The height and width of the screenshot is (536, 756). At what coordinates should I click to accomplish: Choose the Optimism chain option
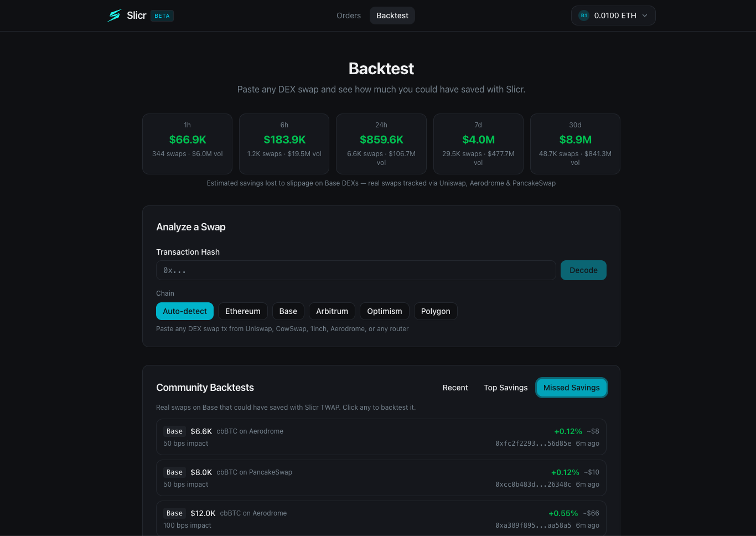pyautogui.click(x=385, y=311)
